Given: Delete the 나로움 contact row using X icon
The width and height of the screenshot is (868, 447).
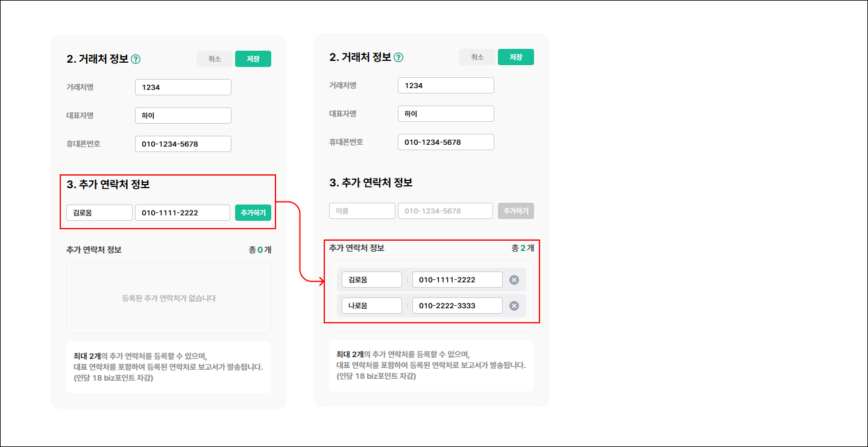Looking at the screenshot, I should point(514,306).
